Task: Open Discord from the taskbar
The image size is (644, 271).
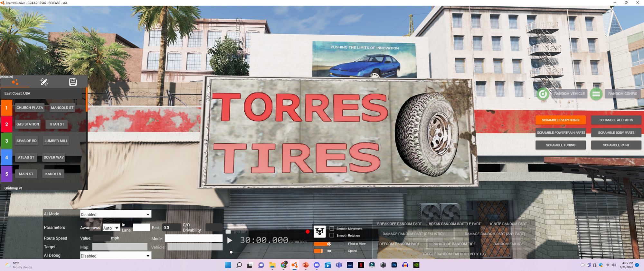Action: [317, 265]
